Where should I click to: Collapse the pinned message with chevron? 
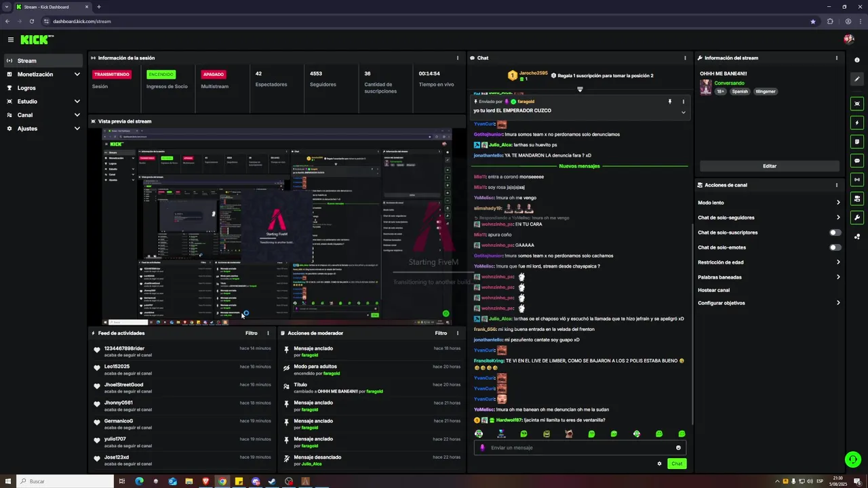(x=683, y=113)
